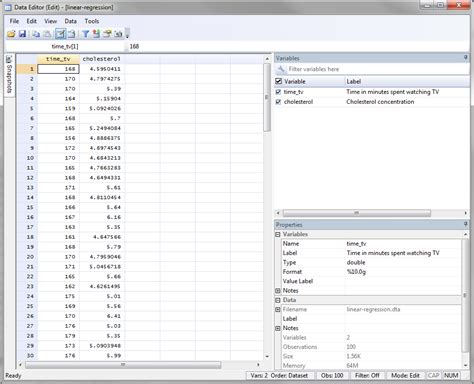
Task: Click the Variable column header text
Action: 295,81
